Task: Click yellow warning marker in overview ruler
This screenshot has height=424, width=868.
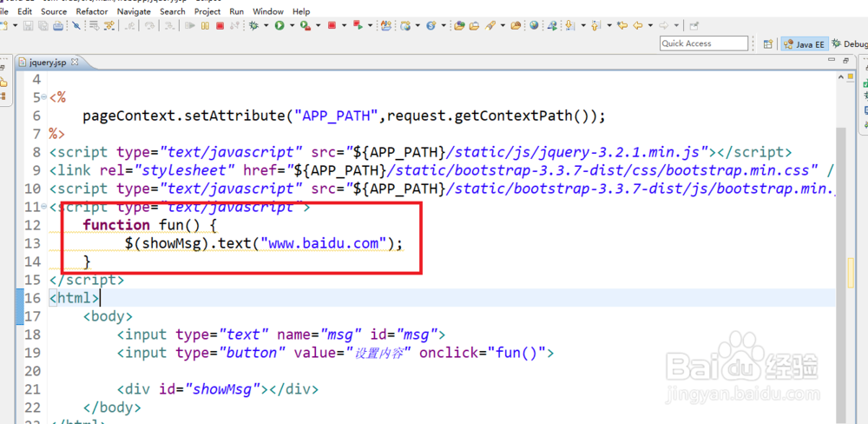Action: [852, 272]
